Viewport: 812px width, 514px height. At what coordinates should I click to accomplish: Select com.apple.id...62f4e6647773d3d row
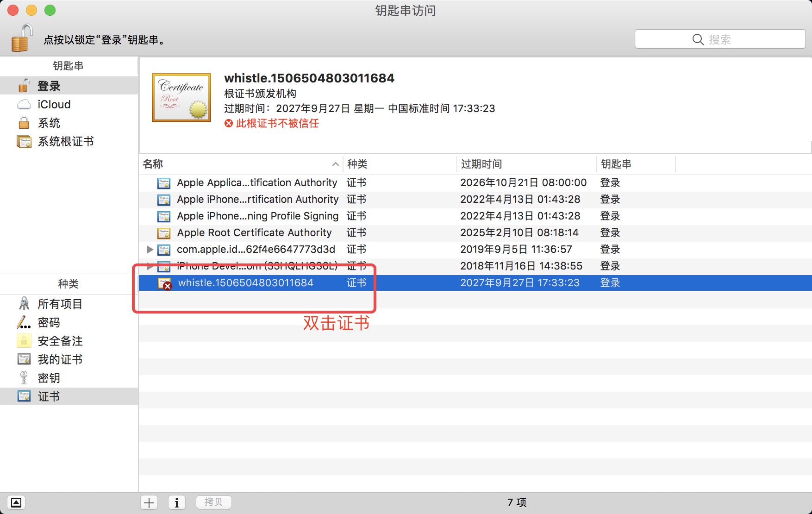pyautogui.click(x=475, y=249)
